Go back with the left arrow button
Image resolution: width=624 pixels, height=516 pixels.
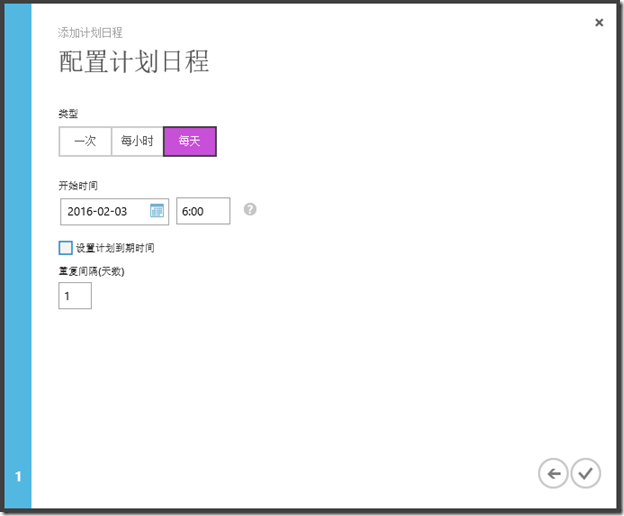tap(553, 473)
